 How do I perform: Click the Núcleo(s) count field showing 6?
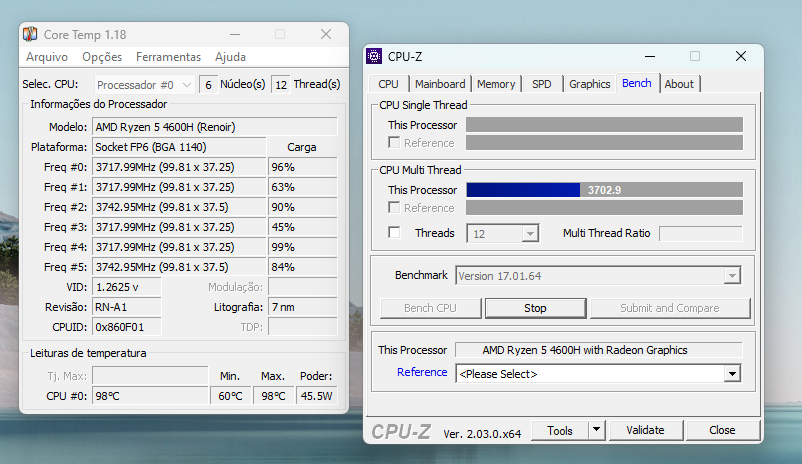tap(208, 84)
